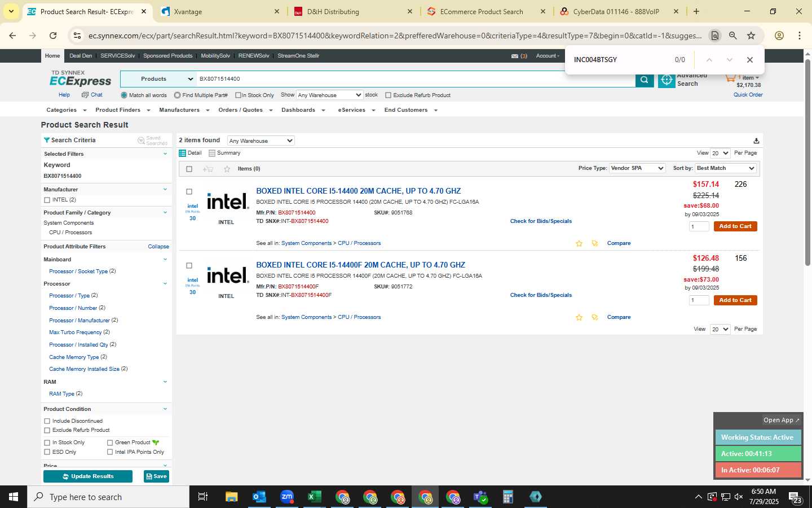Save search criteria with Save button
This screenshot has width=812, height=508.
156,476
